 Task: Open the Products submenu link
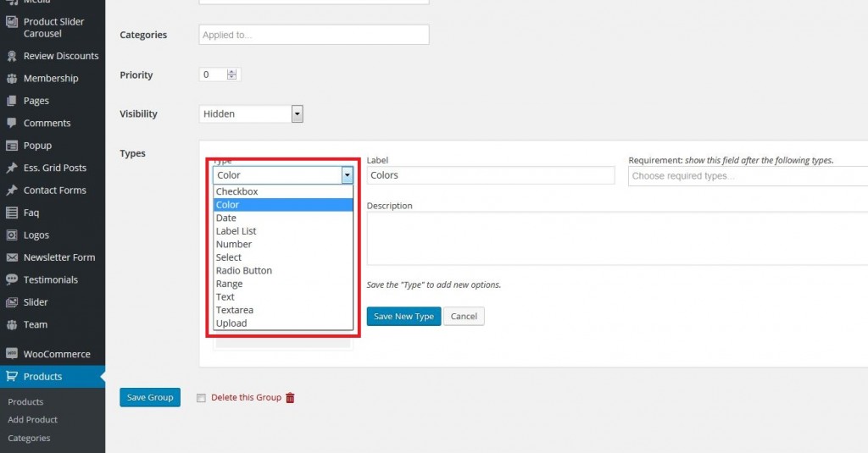25,402
